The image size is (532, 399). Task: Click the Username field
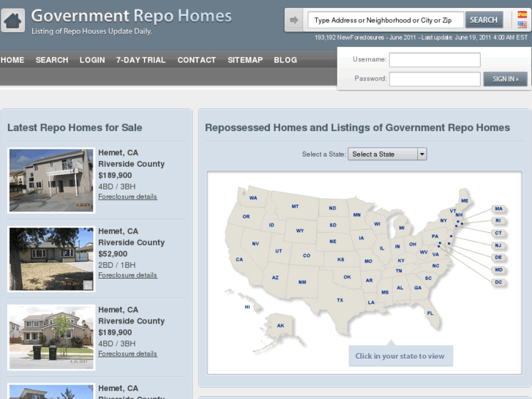click(435, 60)
